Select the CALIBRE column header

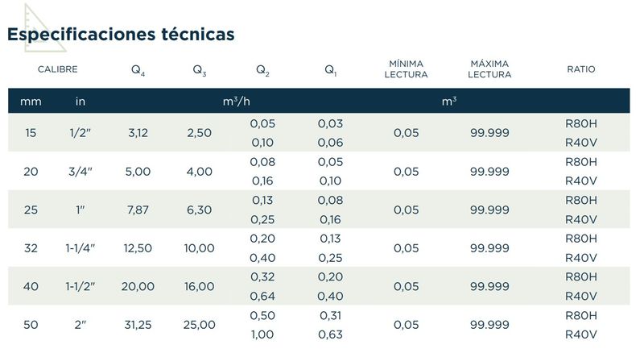point(57,69)
